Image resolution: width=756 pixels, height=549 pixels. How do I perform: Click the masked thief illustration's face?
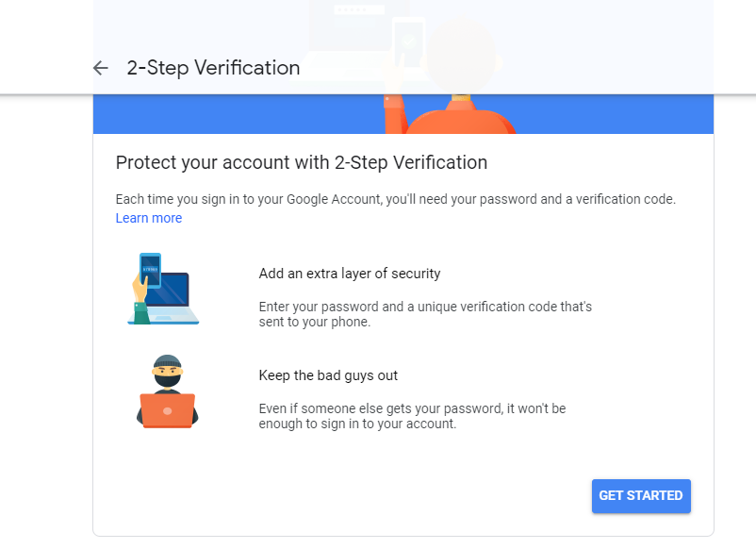pos(166,374)
